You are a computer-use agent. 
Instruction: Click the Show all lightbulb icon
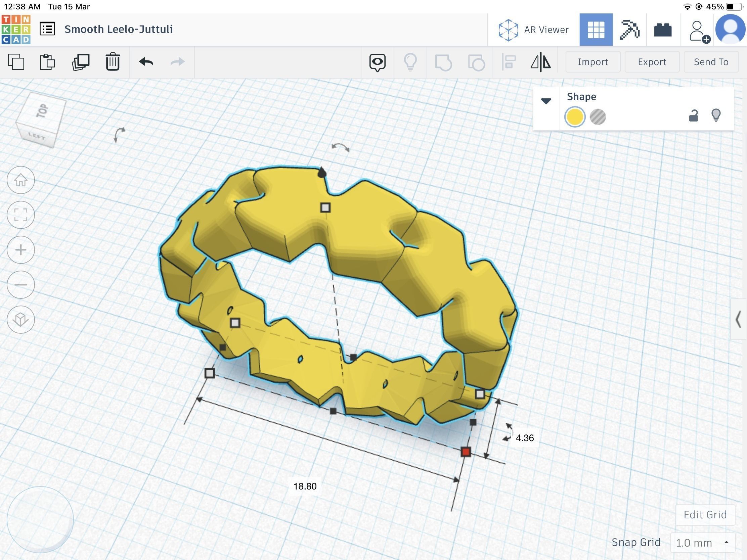410,62
